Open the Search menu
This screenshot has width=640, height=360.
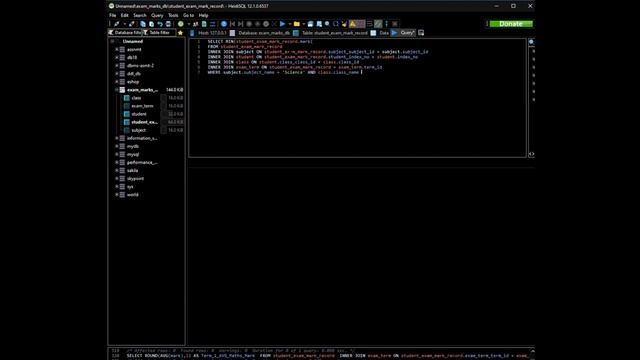coord(140,15)
